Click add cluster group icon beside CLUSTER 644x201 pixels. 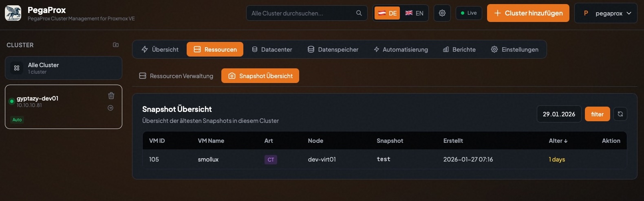pyautogui.click(x=116, y=45)
